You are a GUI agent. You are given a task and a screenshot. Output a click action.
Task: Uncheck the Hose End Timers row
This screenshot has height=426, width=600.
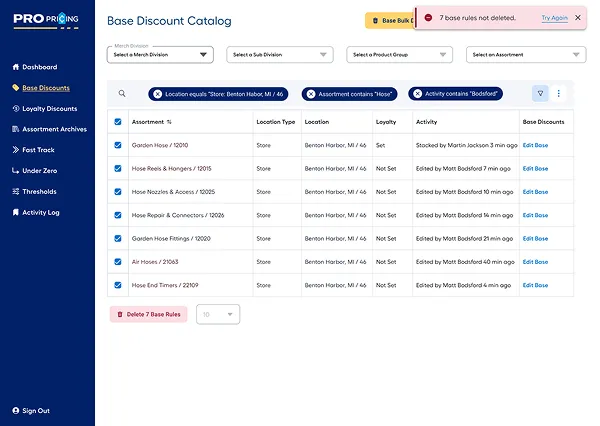click(118, 285)
